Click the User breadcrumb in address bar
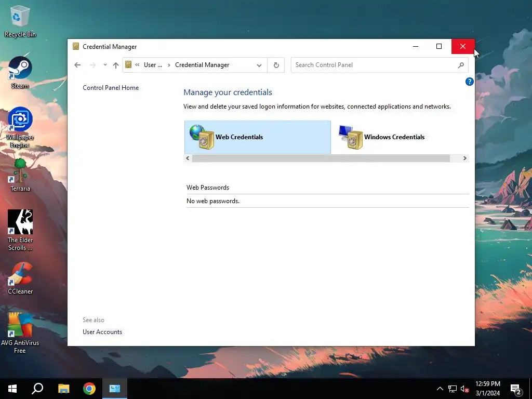 click(153, 65)
